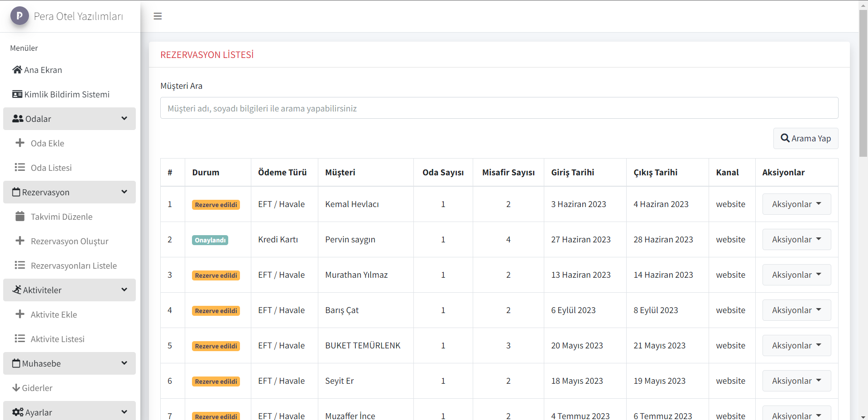Click the list icon next to Oda Listesi
The image size is (868, 420).
[20, 168]
